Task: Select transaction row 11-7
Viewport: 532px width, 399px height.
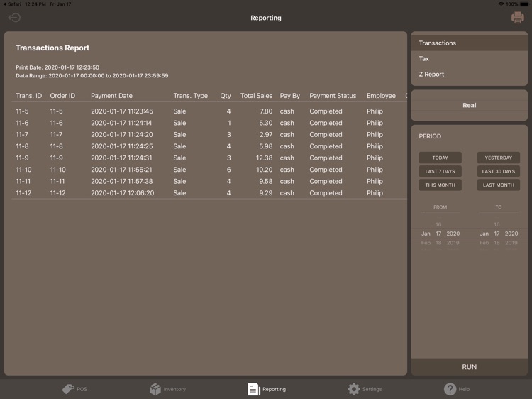Action: pos(209,134)
